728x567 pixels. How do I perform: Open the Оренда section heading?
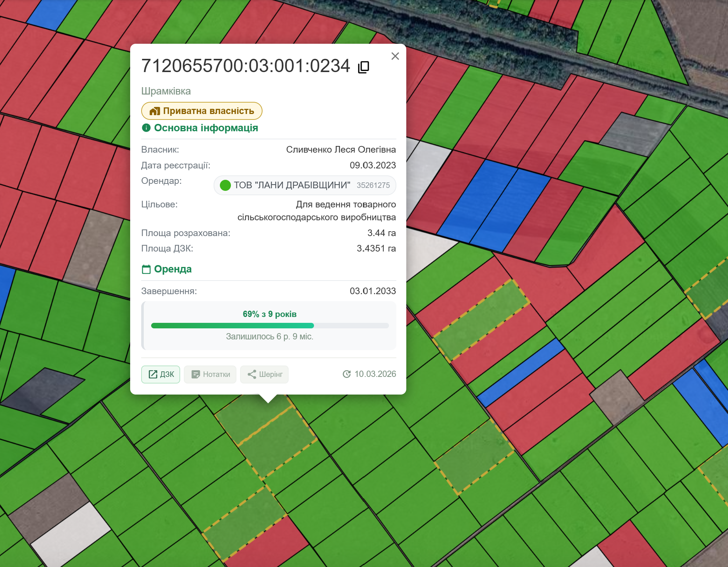(x=172, y=269)
